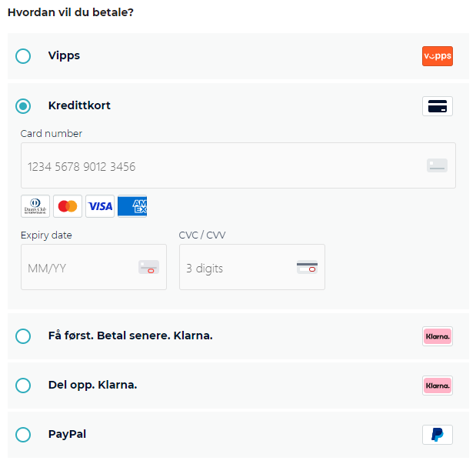476x464 pixels.
Task: Click the Mastercard logo
Action: (68, 206)
